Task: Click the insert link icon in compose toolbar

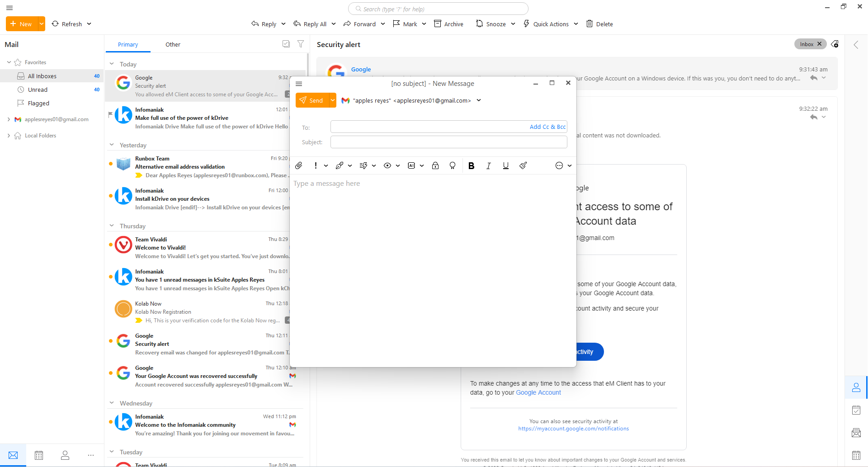Action: (x=340, y=166)
